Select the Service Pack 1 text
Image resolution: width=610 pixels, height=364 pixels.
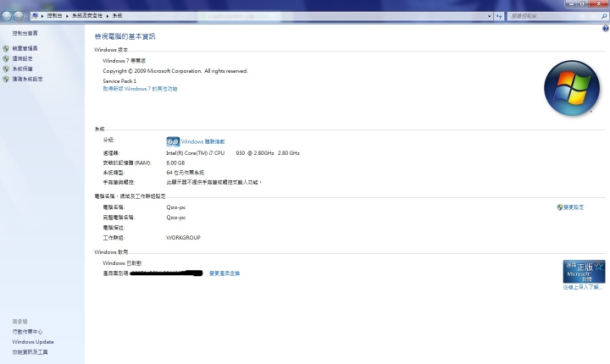point(119,81)
